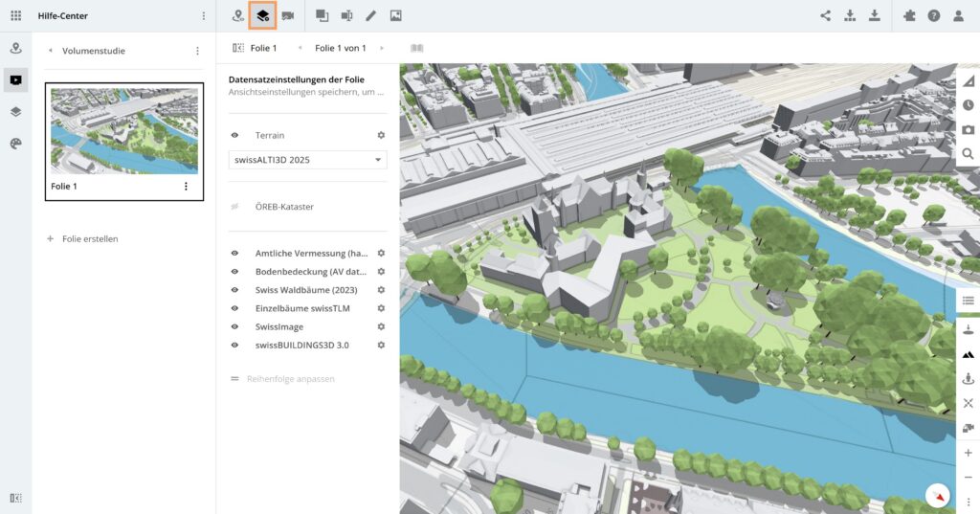Open the swissALTI3D 2025 terrain dropdown
This screenshot has height=514, width=980.
click(306, 160)
